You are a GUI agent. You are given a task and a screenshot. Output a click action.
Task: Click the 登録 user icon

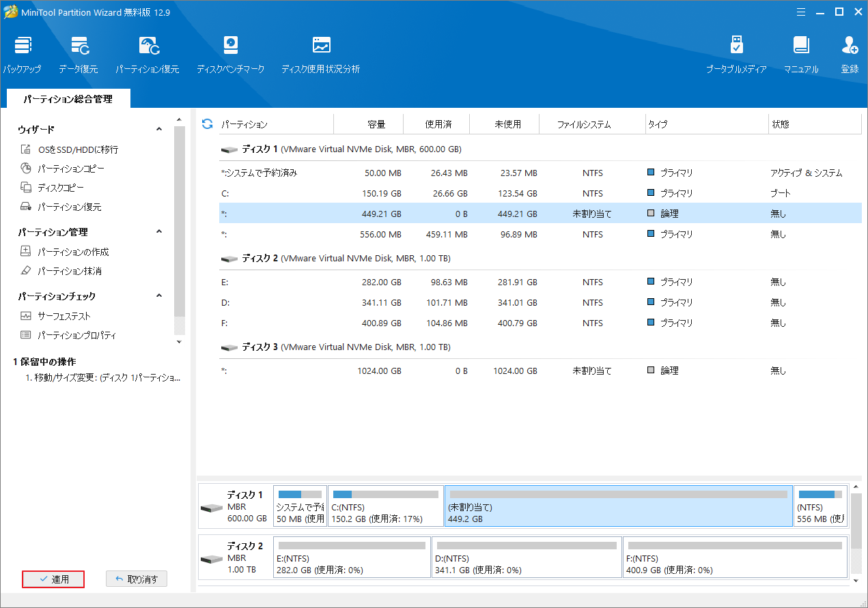850,55
